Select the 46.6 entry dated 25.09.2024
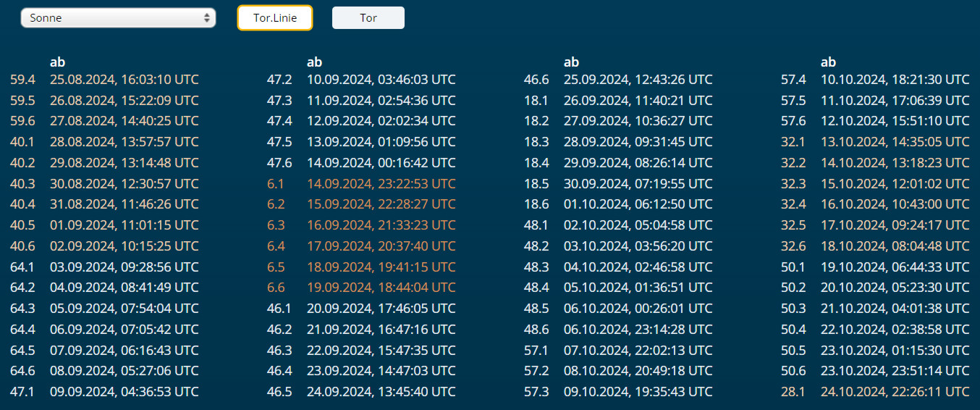This screenshot has width=980, height=410. 638,80
